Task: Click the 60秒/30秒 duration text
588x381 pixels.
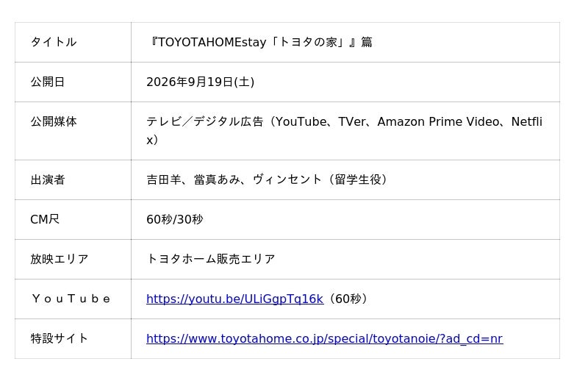Action: pyautogui.click(x=175, y=220)
